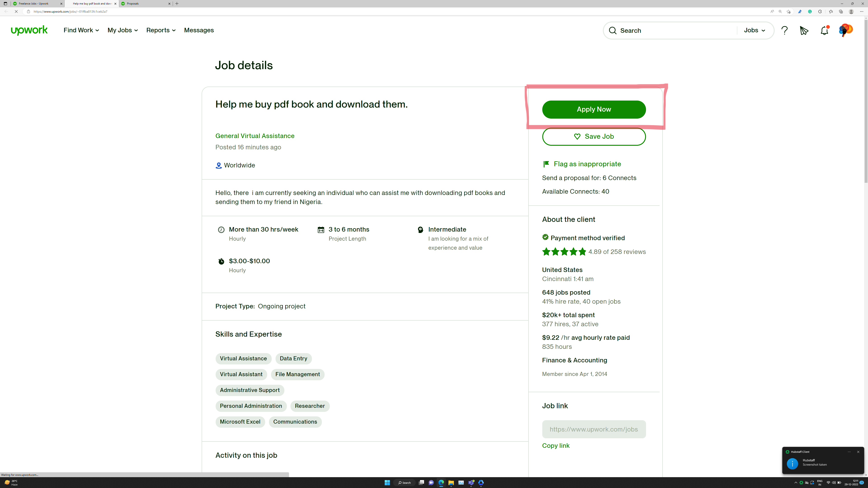The height and width of the screenshot is (488, 868).
Task: Expand the My Jobs menu
Action: click(123, 30)
